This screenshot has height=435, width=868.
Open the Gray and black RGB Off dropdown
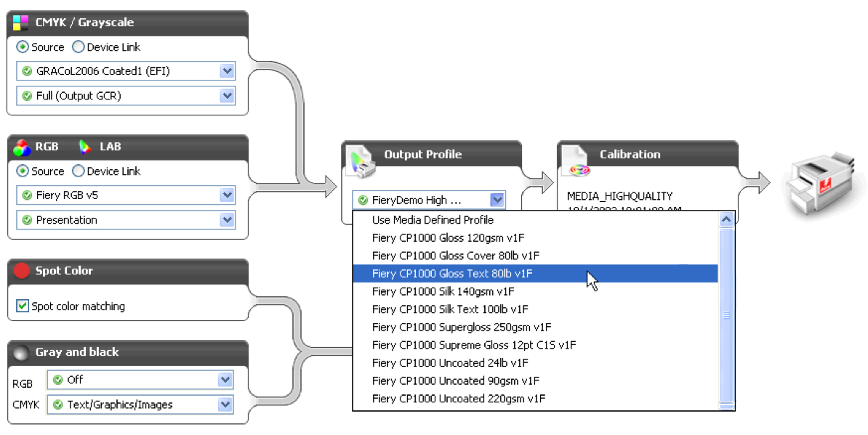pyautogui.click(x=140, y=380)
